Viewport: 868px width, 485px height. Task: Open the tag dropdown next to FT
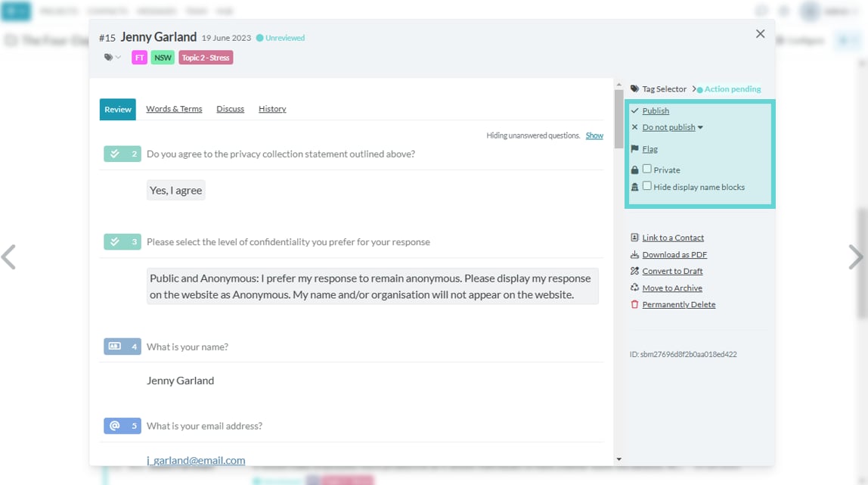coord(113,57)
